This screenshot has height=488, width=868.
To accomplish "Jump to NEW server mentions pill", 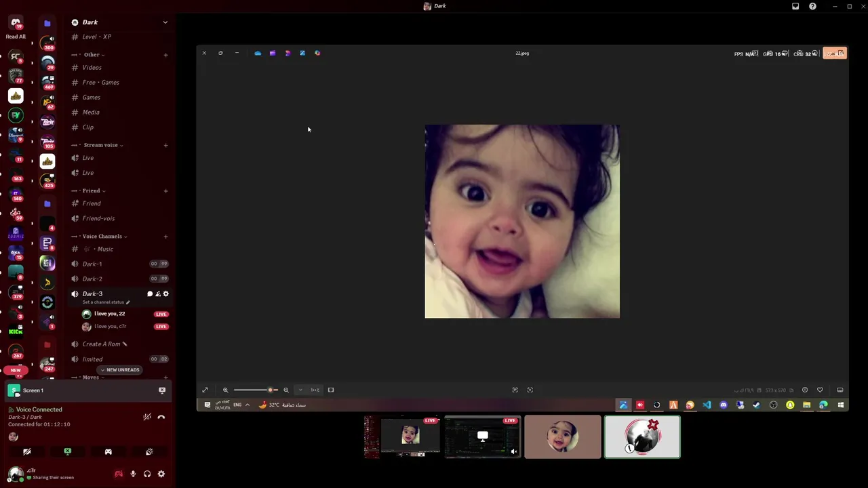I will click(16, 370).
